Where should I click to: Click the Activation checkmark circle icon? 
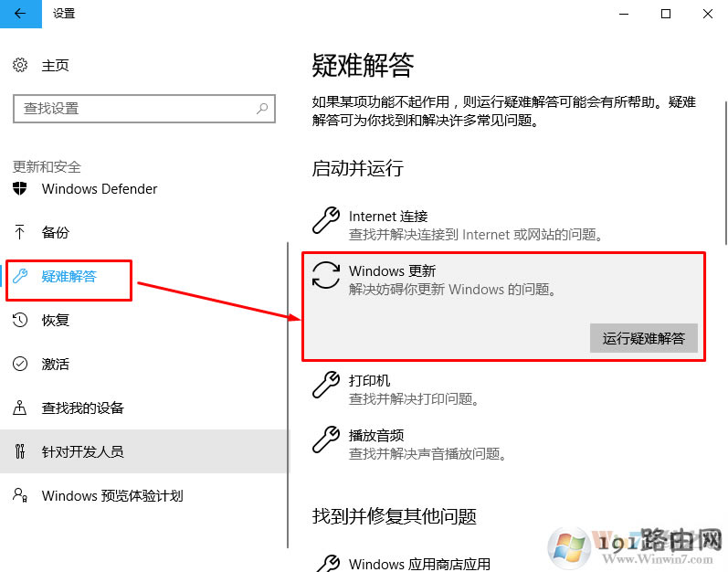coord(20,365)
